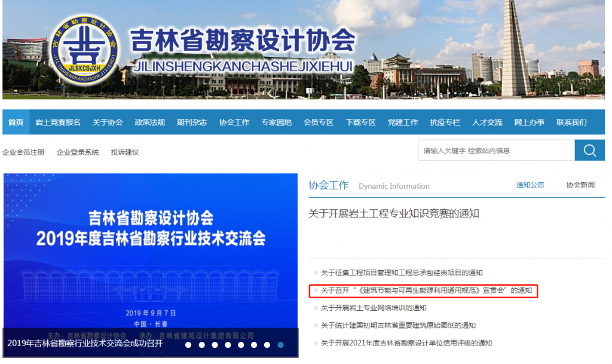Switch to the 通知公告 tab
This screenshot has width=612, height=364.
pyautogui.click(x=530, y=185)
